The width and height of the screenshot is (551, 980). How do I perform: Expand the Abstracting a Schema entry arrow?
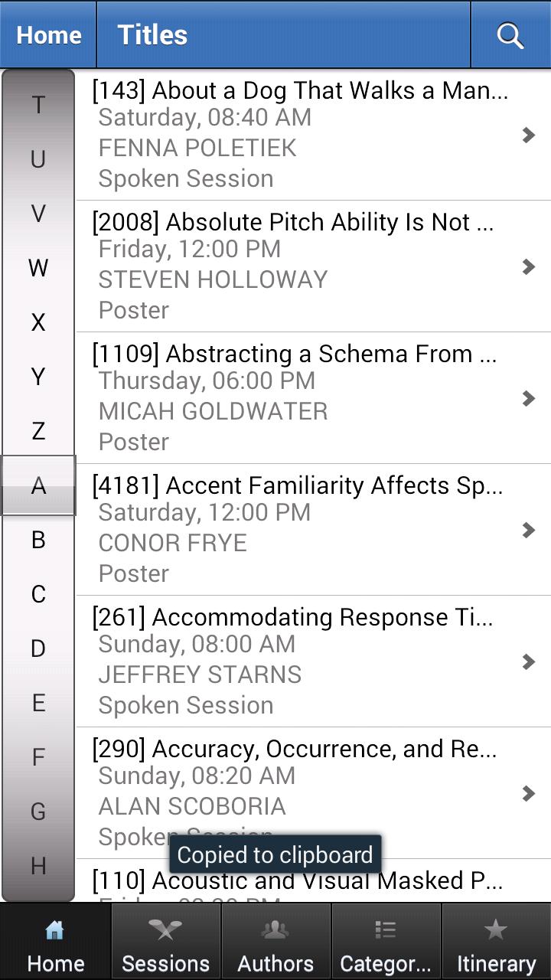click(x=528, y=398)
